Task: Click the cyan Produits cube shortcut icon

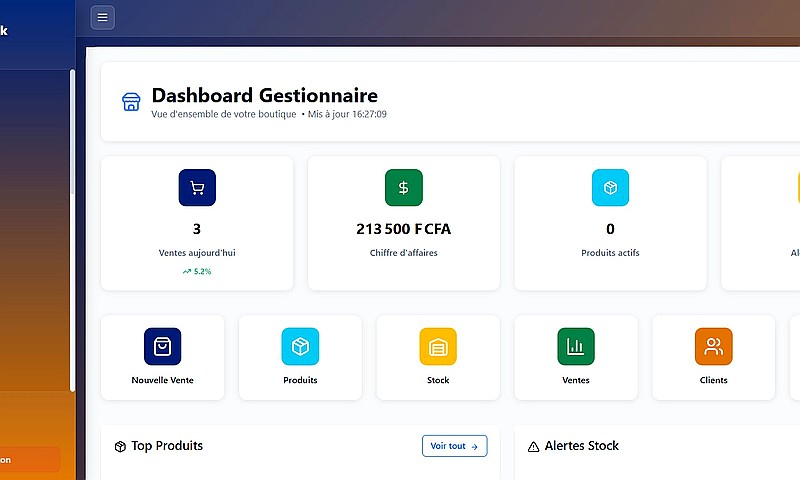Action: [x=300, y=346]
